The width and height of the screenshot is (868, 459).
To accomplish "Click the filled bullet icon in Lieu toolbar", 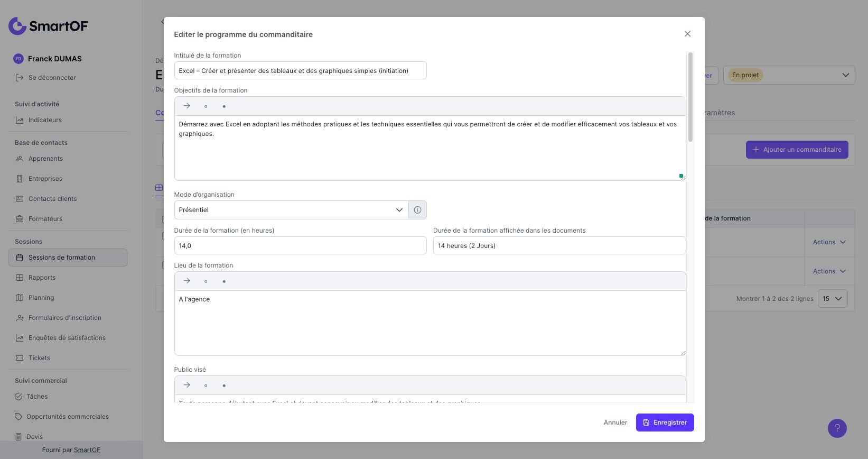I will 224,281.
